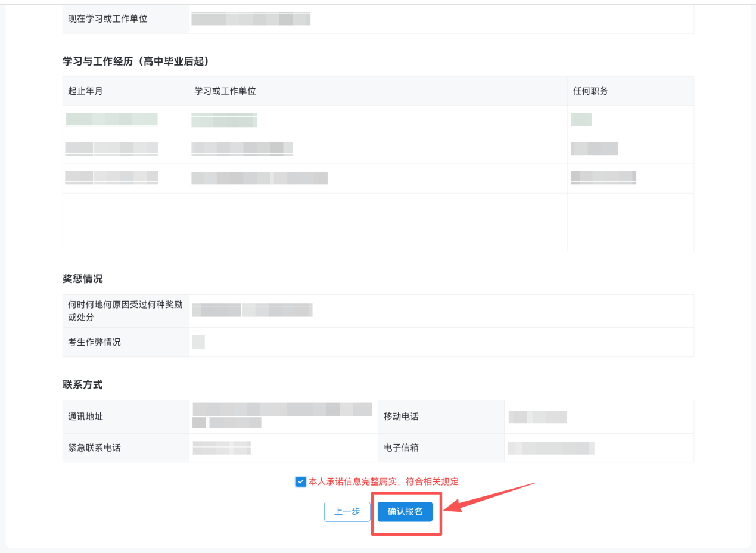Viewport: 756px width, 553px height.
Task: Click the 现在学习或工作单位 row label
Action: 108,18
